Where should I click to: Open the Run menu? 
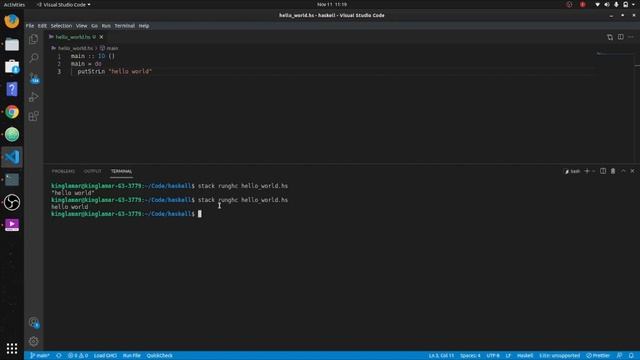pyautogui.click(x=106, y=26)
